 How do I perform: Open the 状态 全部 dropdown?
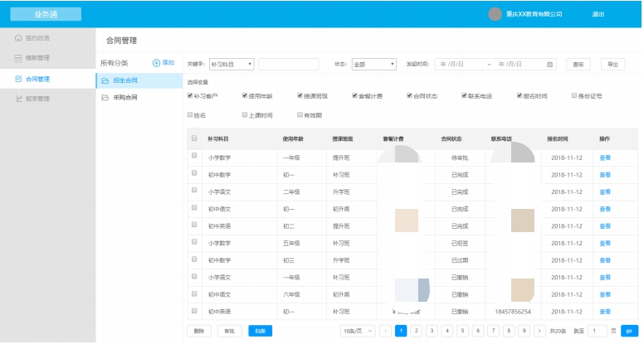pos(374,64)
